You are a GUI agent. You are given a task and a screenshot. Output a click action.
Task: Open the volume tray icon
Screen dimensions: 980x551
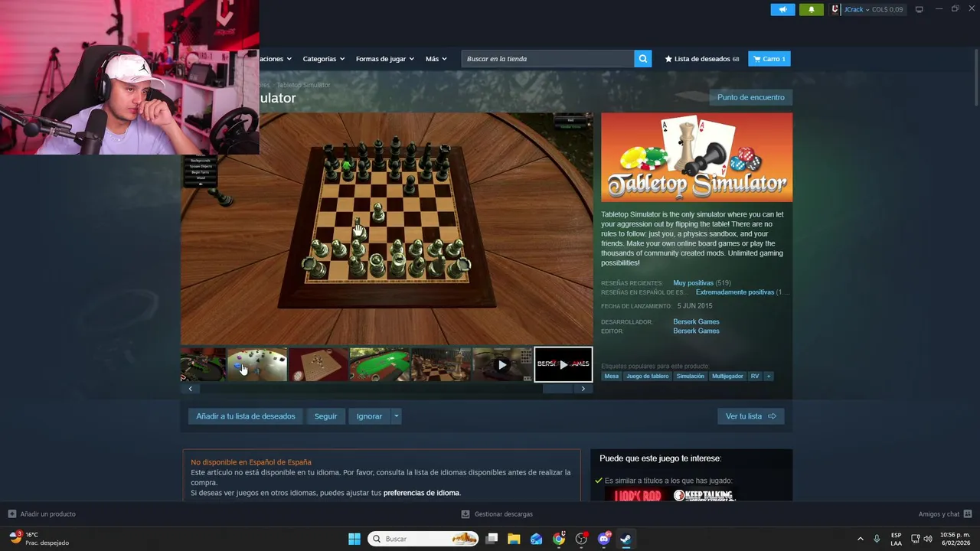(929, 539)
